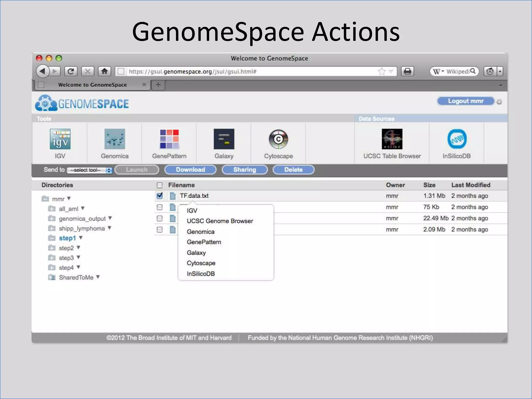Select the shipp_lymphoma directory
Viewport: 532px width, 399px height.
click(x=82, y=229)
